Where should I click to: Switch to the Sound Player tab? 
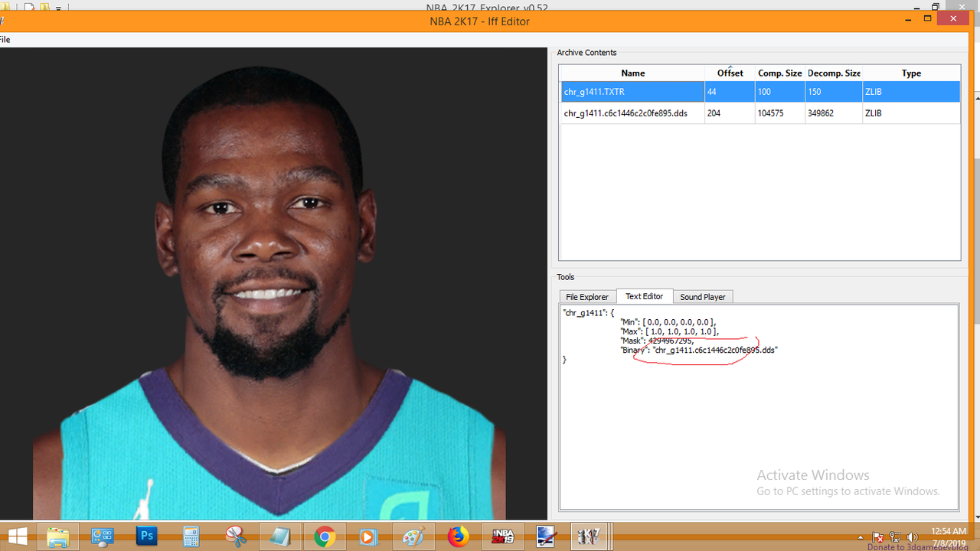703,297
